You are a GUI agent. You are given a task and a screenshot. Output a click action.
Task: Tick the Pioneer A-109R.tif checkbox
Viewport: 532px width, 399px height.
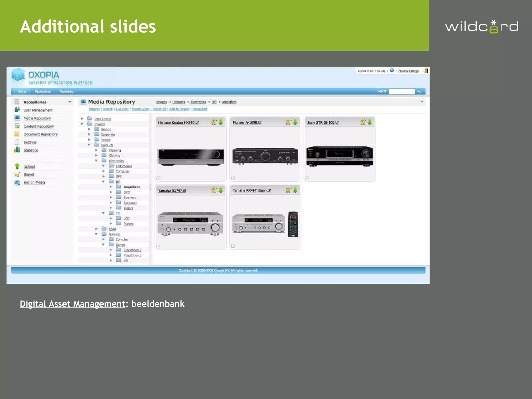point(233,178)
